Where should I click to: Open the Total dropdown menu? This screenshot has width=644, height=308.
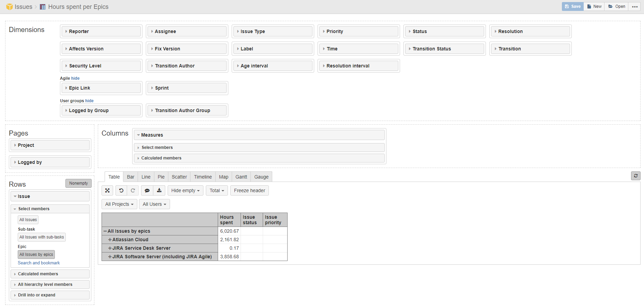coord(217,190)
